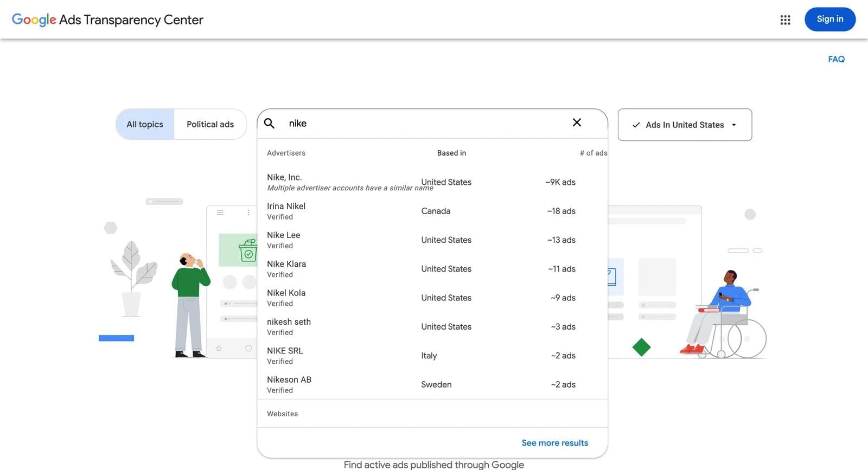The image size is (868, 470).
Task: Open the FAQ link
Action: [x=836, y=59]
